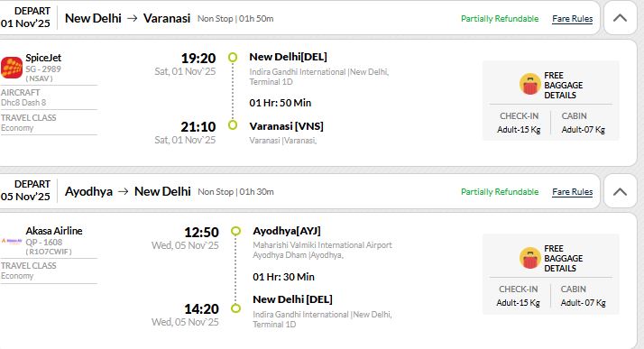Click the red baggage icon for SpiceJet flight
This screenshot has width=644, height=349.
pyautogui.click(x=529, y=84)
